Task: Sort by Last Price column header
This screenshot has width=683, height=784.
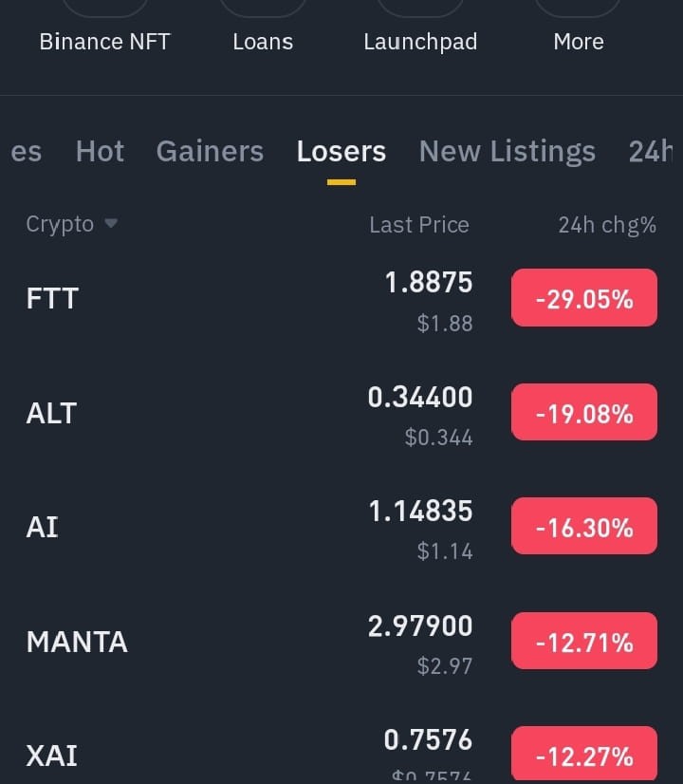Action: point(419,225)
